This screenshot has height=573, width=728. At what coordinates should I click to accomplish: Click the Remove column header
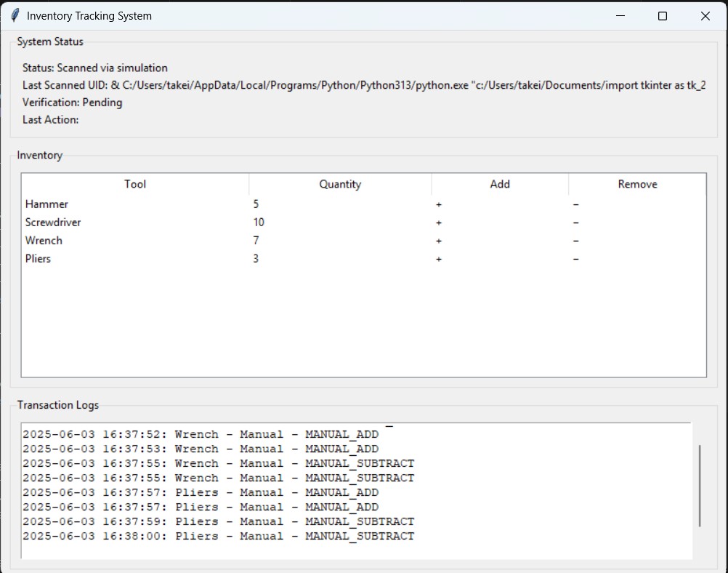coord(637,184)
